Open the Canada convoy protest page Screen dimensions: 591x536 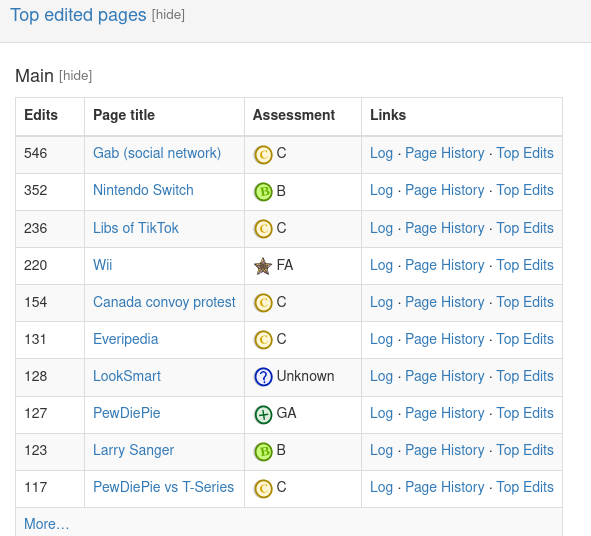click(x=164, y=302)
